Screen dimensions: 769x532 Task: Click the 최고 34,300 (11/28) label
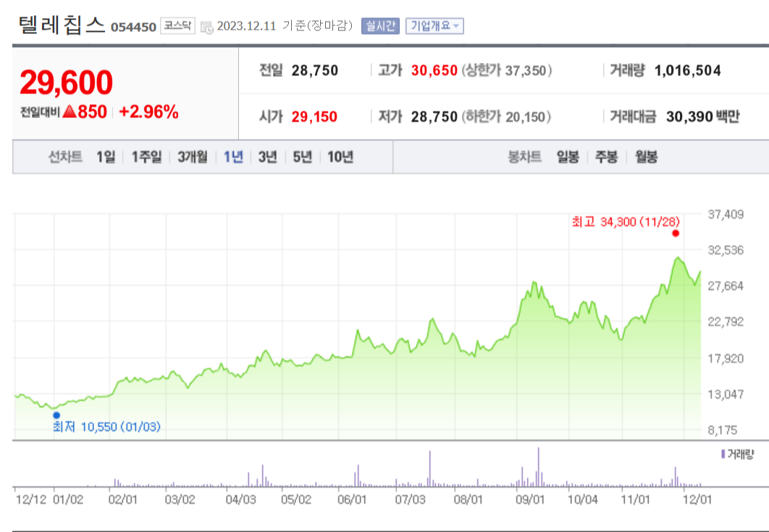626,221
